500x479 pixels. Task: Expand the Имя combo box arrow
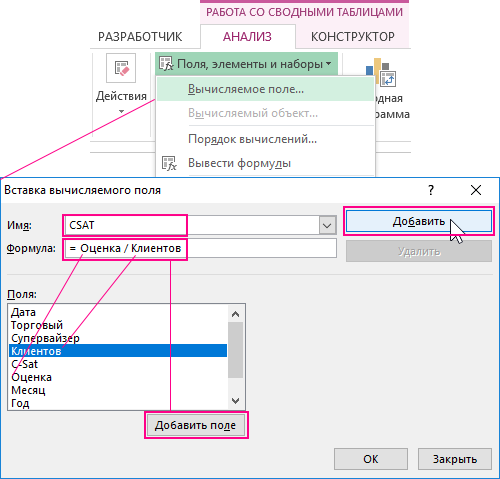tap(327, 226)
